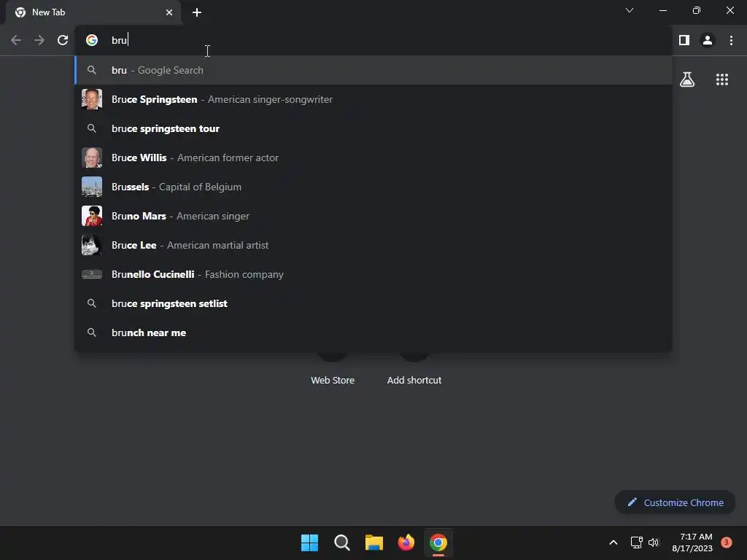Open the Google apps grid icon

721,79
